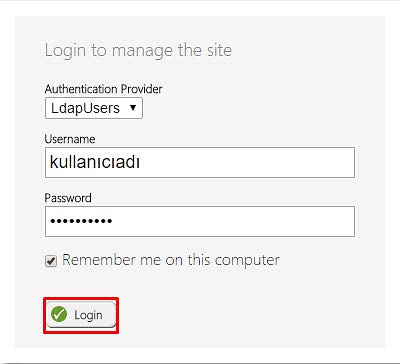
Task: Click the Login button
Action: point(81,315)
